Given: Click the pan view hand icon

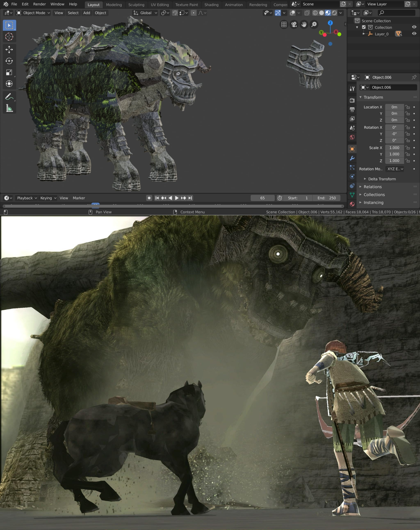Looking at the screenshot, I should point(304,24).
